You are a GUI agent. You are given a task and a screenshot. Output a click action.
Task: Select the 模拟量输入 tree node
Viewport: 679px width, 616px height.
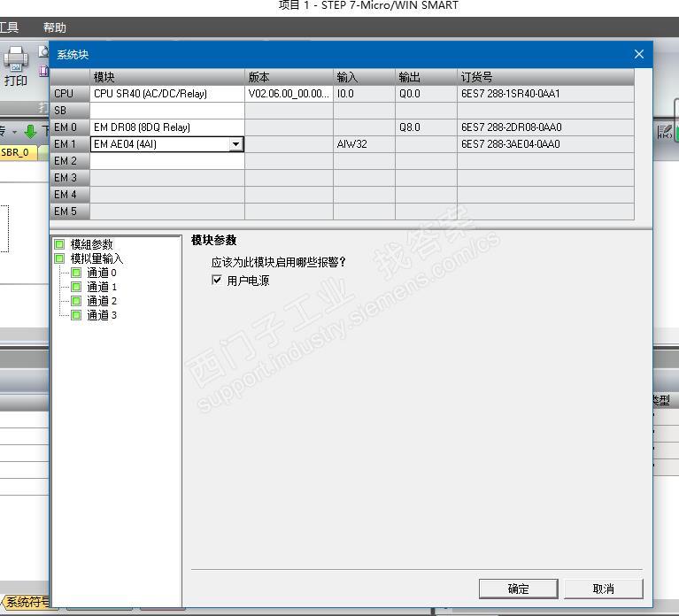coord(96,258)
